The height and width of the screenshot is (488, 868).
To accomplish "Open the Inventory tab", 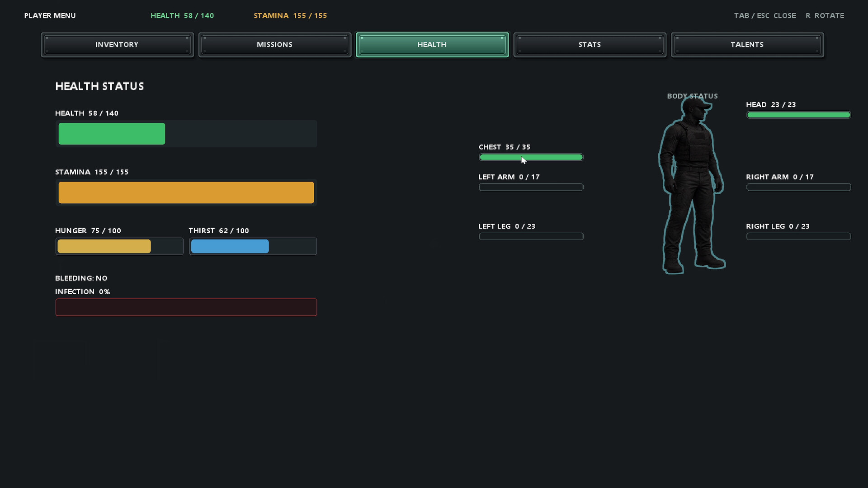I will (x=117, y=45).
